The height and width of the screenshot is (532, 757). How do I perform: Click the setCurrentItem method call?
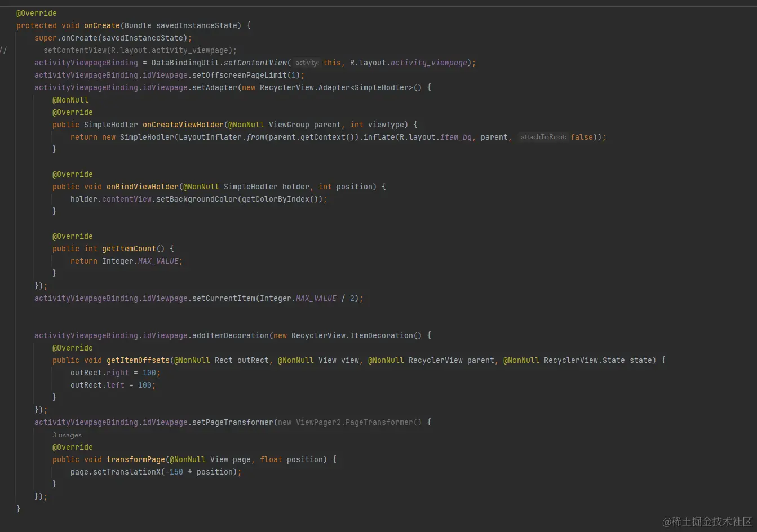(224, 298)
